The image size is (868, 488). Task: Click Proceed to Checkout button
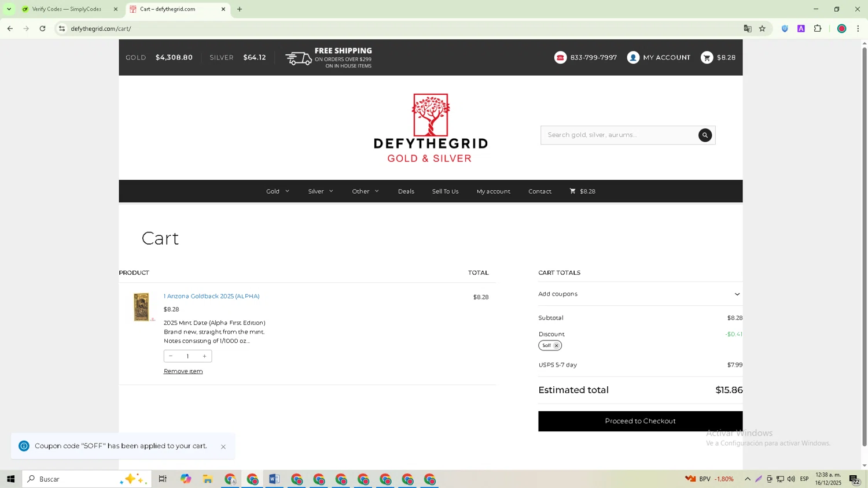(x=640, y=422)
